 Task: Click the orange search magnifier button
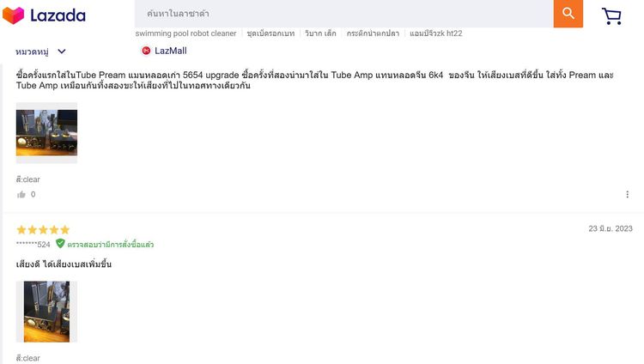pos(568,14)
